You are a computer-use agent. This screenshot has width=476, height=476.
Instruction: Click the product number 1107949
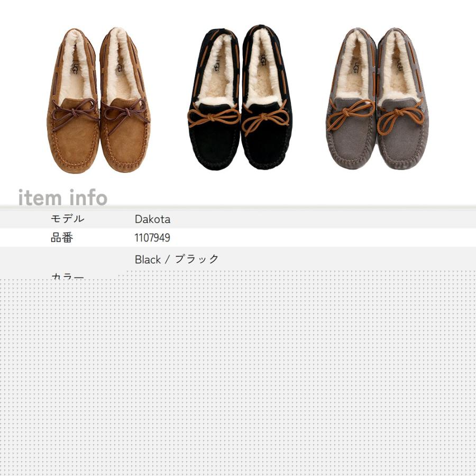click(x=151, y=238)
